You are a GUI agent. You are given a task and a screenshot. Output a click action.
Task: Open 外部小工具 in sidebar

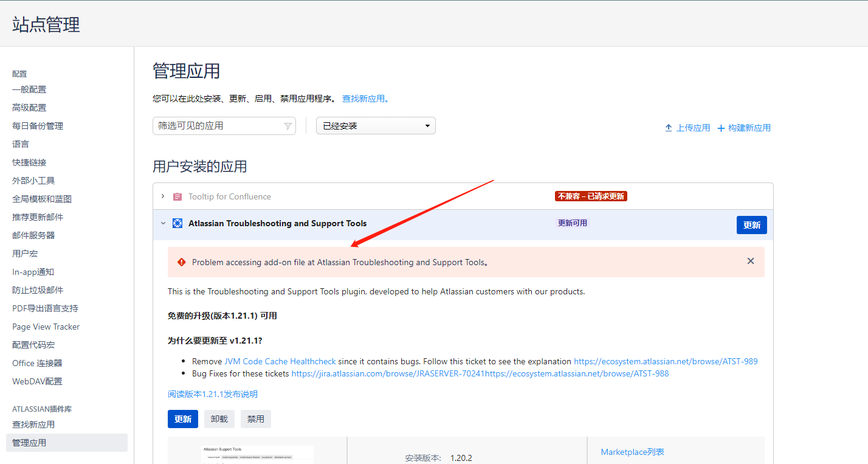33,181
